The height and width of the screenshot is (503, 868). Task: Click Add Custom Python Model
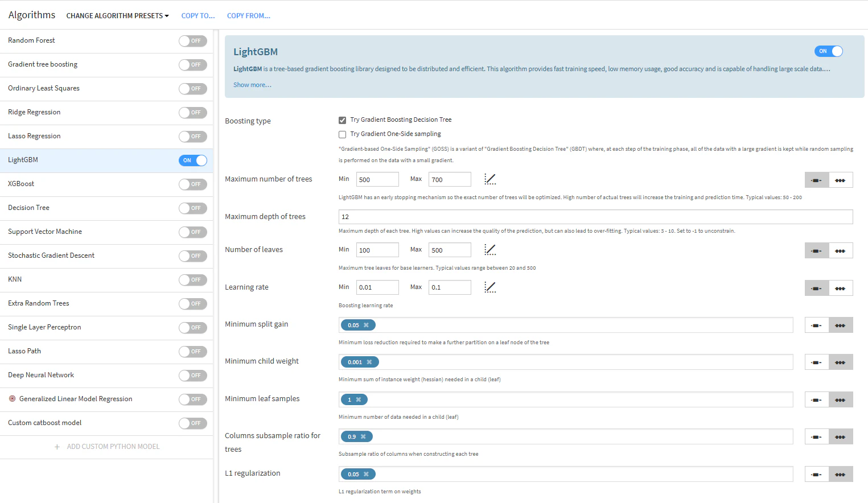(107, 447)
